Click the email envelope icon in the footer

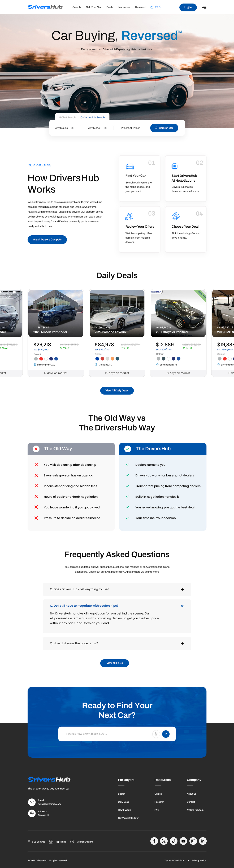coord(32,802)
